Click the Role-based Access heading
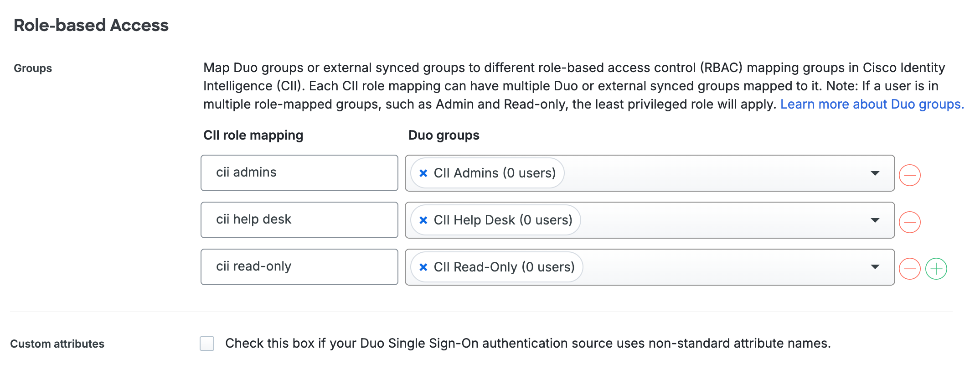The height and width of the screenshot is (365, 980). coord(91,25)
